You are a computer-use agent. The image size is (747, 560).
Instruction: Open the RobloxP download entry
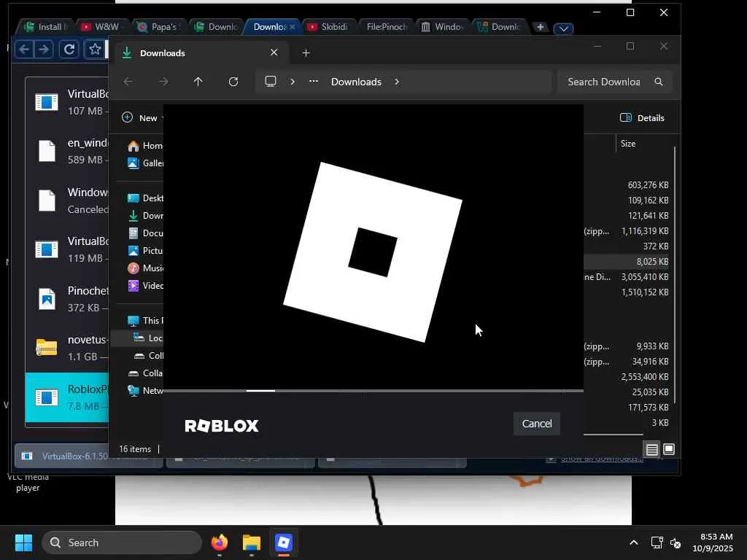[67, 397]
